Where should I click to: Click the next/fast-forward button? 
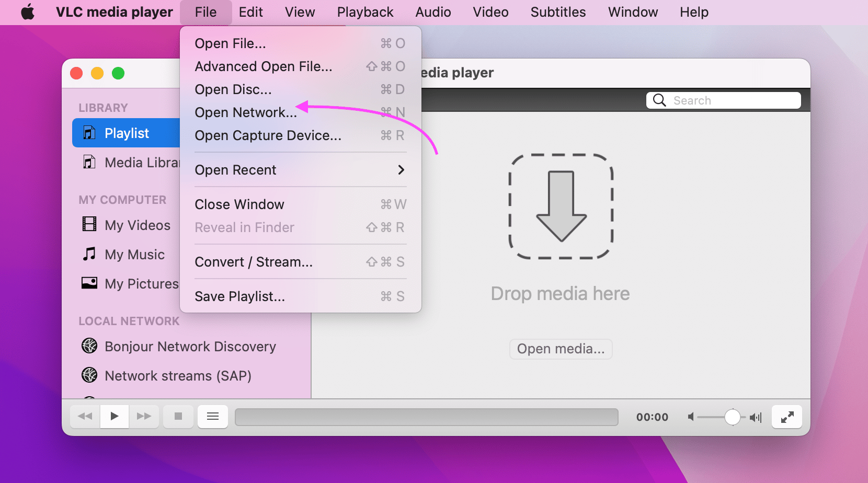pos(144,416)
